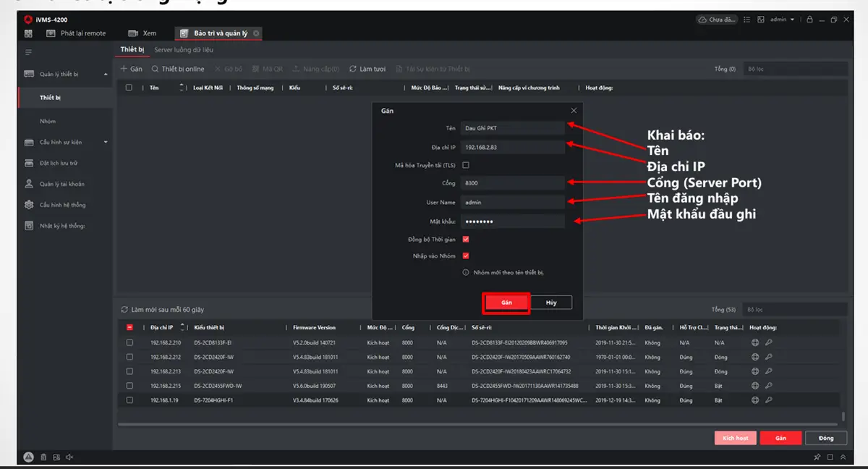Switch to Server luồng dữ liệu tab

[183, 50]
